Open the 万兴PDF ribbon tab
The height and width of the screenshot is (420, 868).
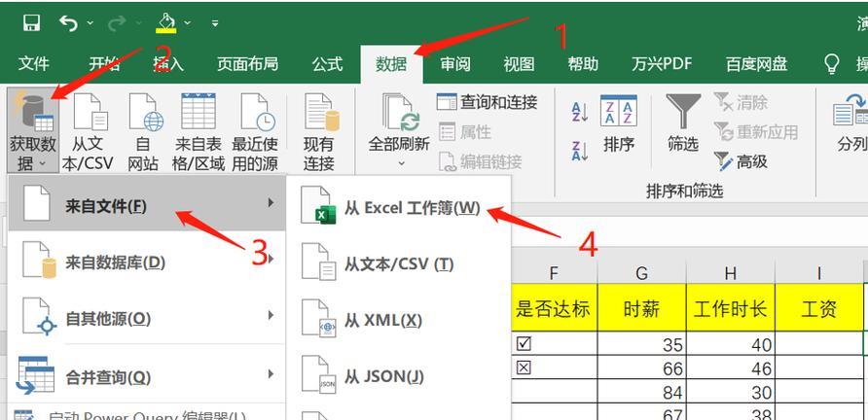click(x=662, y=64)
